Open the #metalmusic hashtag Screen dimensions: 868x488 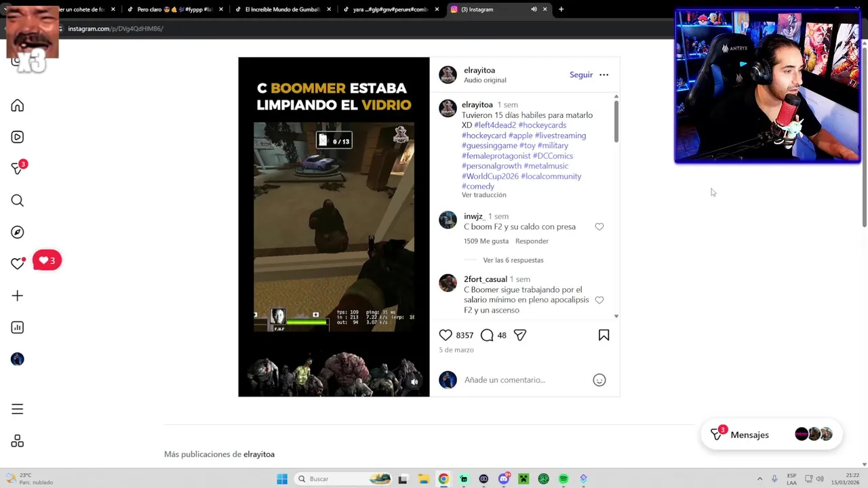tap(546, 166)
